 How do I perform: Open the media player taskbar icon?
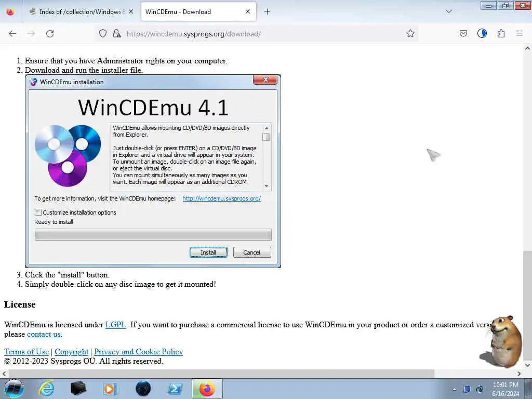pos(110,389)
